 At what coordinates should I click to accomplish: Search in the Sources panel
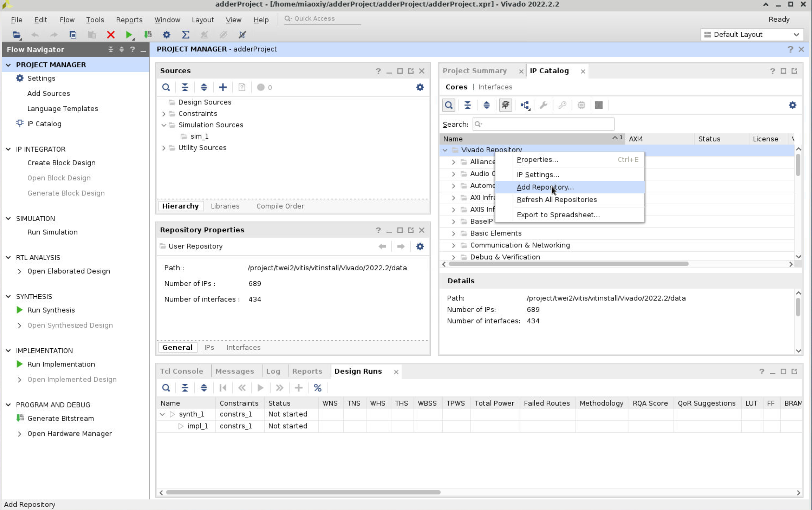coord(166,87)
